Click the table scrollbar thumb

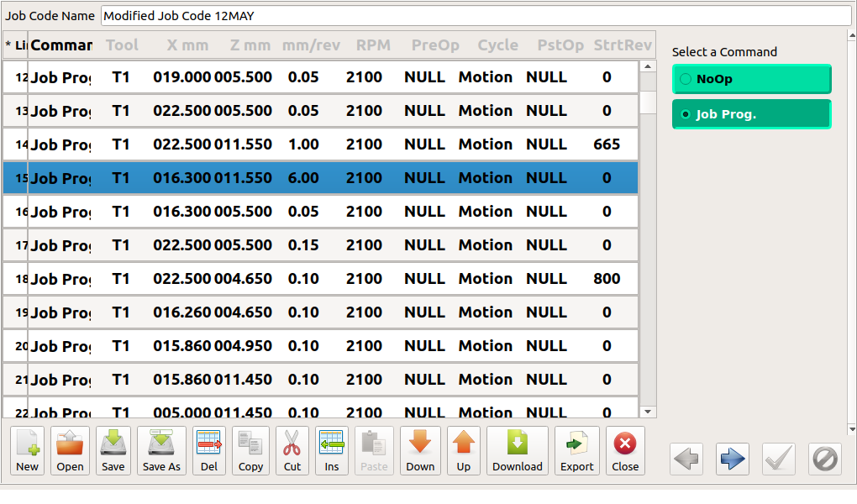pos(648,102)
